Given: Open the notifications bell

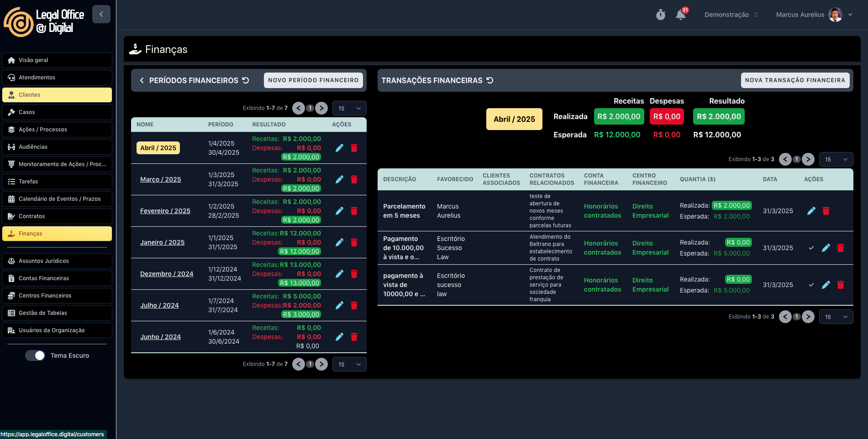Looking at the screenshot, I should pyautogui.click(x=680, y=15).
